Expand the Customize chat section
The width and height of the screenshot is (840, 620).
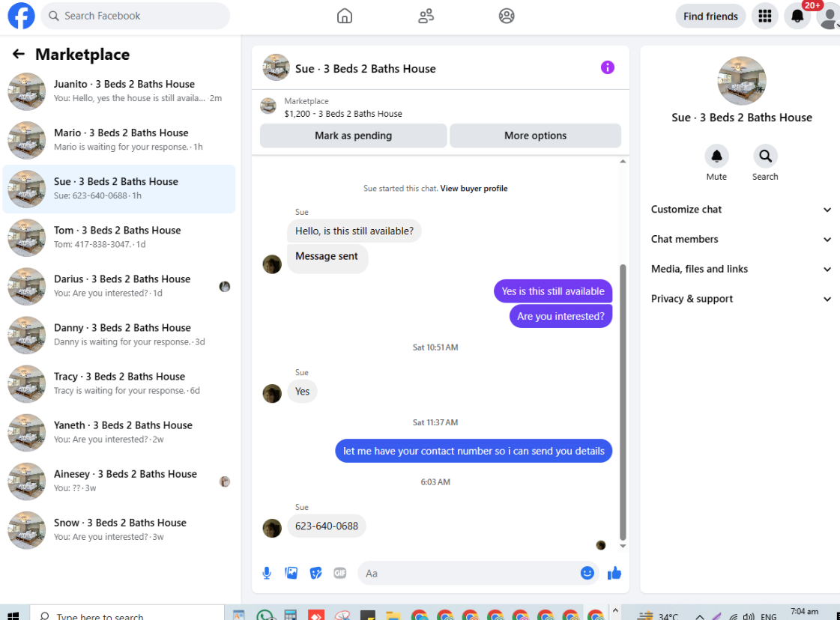coord(741,210)
